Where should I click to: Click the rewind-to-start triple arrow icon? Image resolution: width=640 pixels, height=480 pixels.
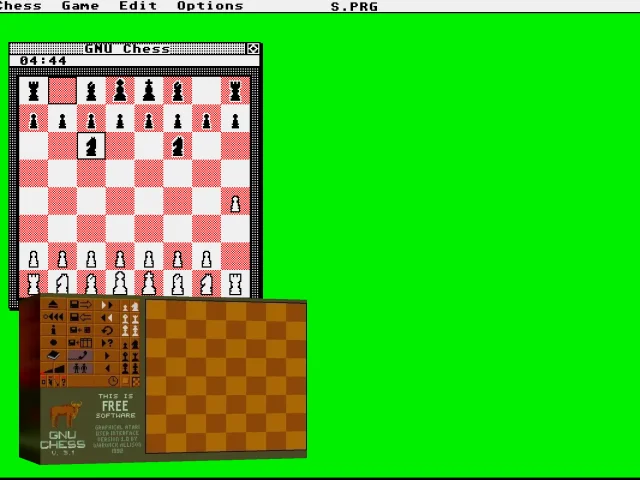tap(53, 317)
